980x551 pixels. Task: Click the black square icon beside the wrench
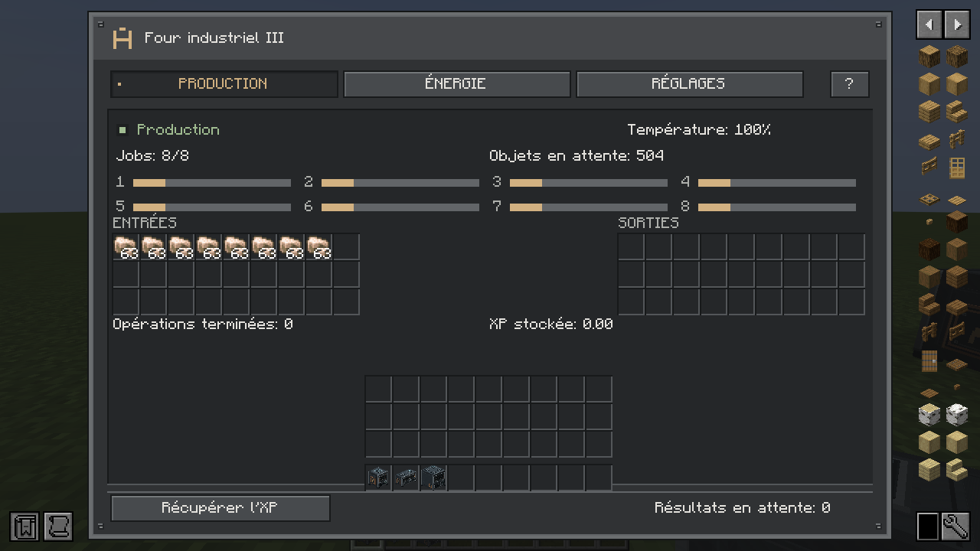[x=928, y=527]
